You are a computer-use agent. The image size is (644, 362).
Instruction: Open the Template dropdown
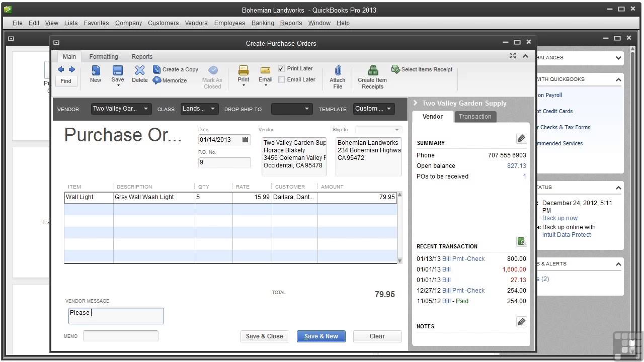pyautogui.click(x=389, y=109)
